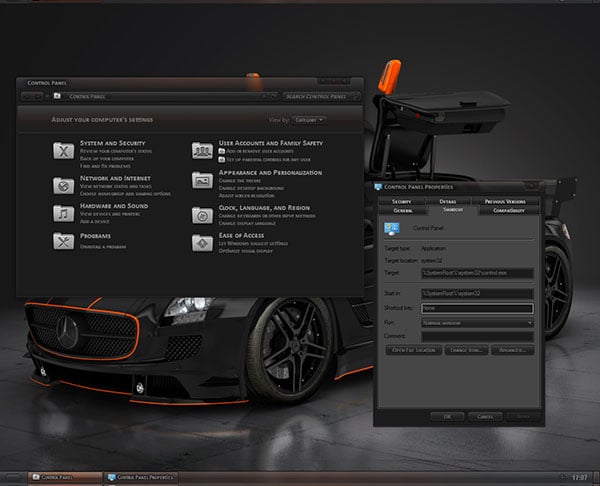Open User Accounts and Family Safety heading
This screenshot has height=486, width=600.
(271, 143)
